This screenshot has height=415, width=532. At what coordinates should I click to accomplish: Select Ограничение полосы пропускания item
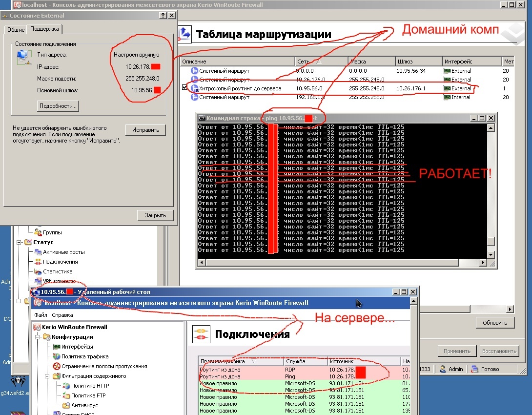click(x=104, y=366)
